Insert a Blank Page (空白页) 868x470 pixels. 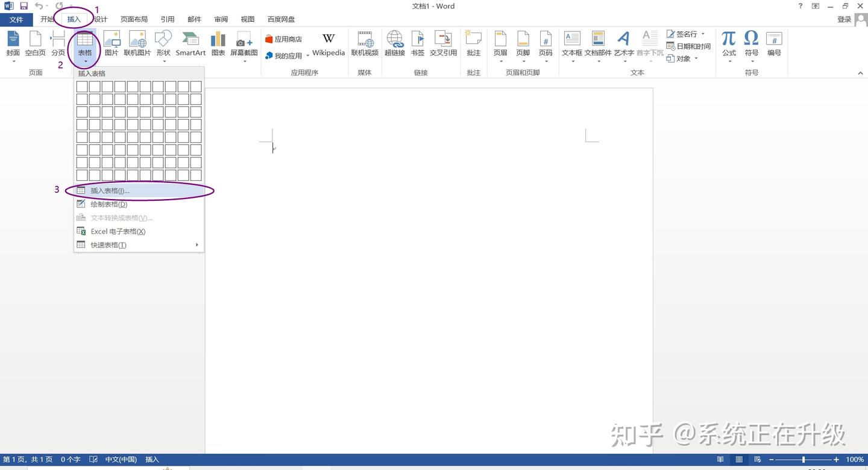tap(35, 45)
